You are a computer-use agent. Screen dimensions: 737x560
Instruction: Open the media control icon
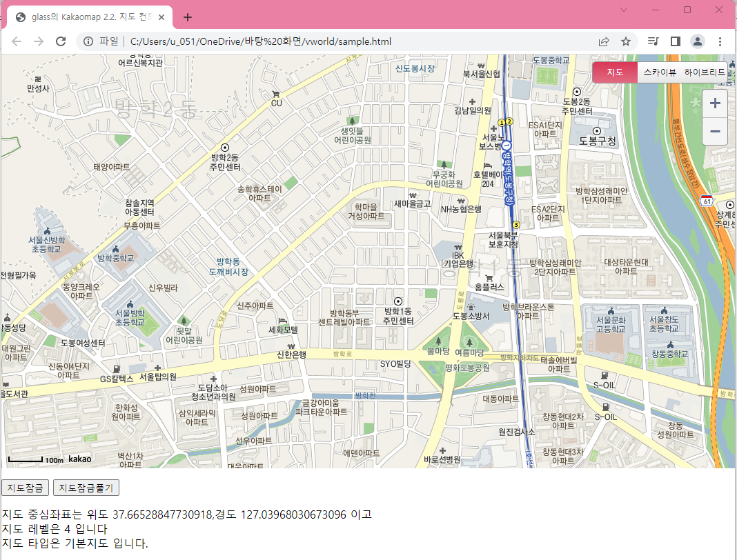tap(653, 41)
